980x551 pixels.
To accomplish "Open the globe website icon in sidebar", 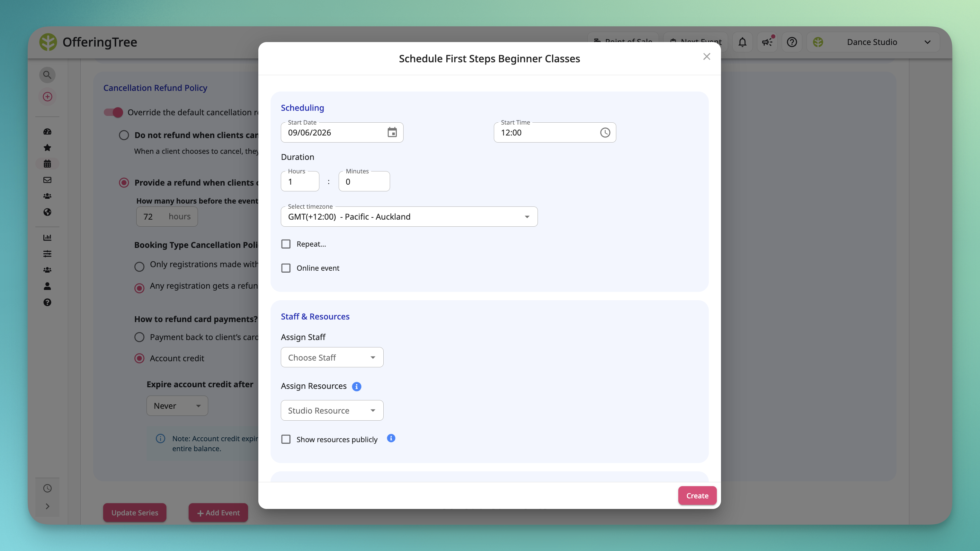I will [x=47, y=212].
